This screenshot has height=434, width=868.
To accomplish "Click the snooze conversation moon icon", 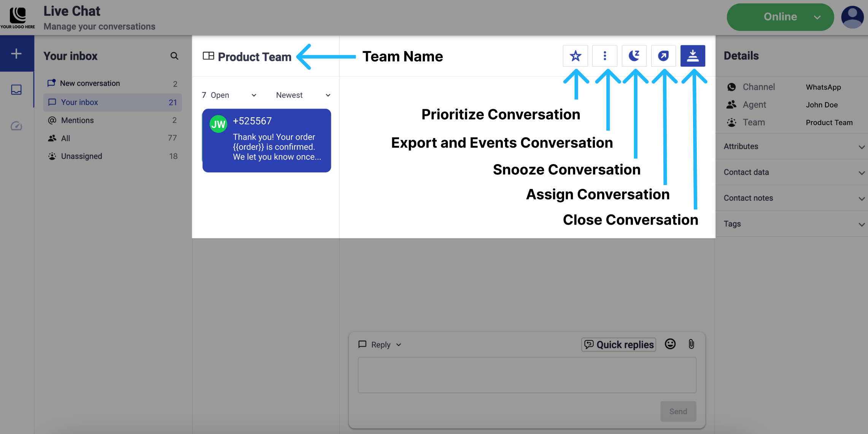I will (x=634, y=56).
